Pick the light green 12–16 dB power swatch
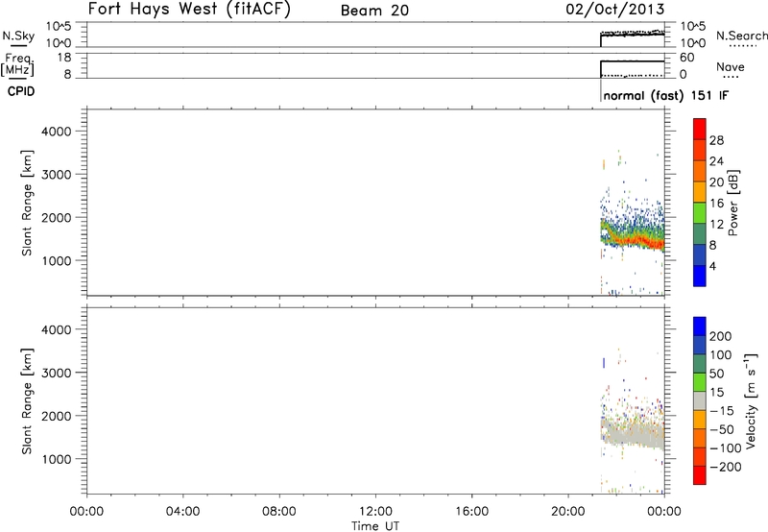This screenshot has height=532, width=768. point(700,213)
